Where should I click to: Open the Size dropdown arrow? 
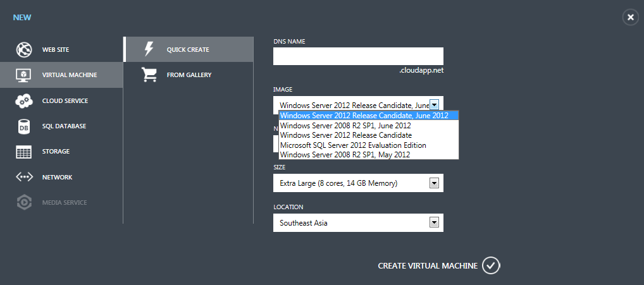[x=434, y=183]
